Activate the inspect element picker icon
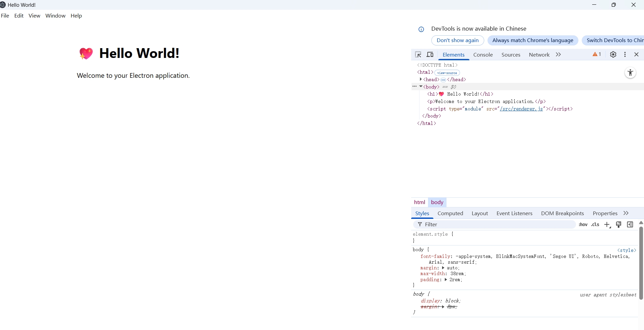Image resolution: width=644 pixels, height=330 pixels. [418, 55]
